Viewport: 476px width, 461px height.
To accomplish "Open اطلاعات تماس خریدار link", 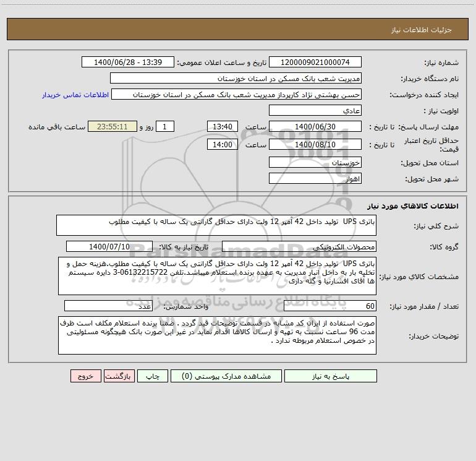I will click(75, 95).
